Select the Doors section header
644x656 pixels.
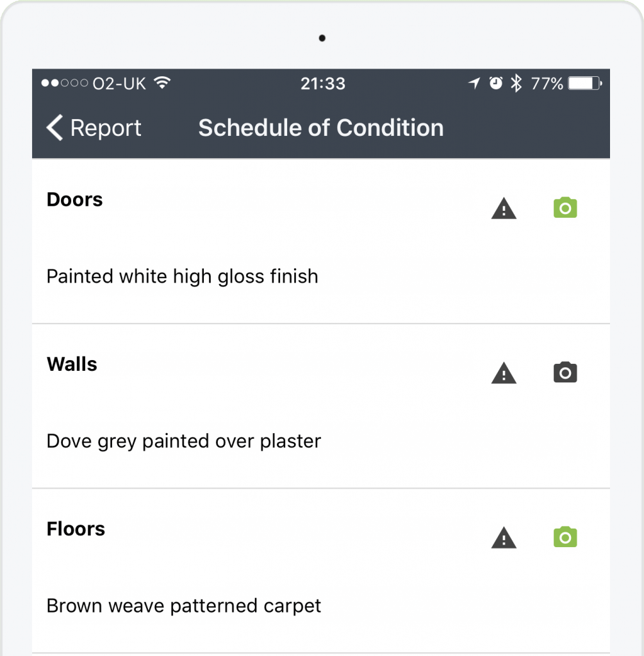pos(74,199)
